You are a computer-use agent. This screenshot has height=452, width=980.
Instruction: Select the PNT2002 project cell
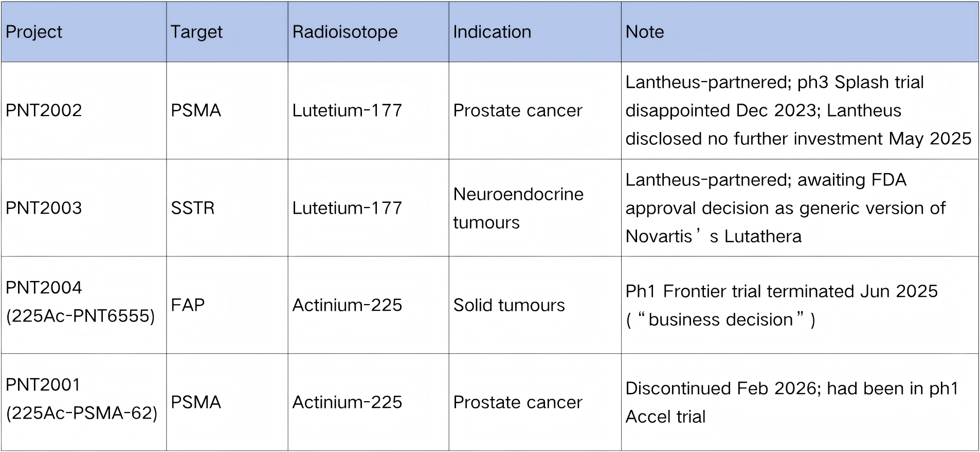(44, 110)
